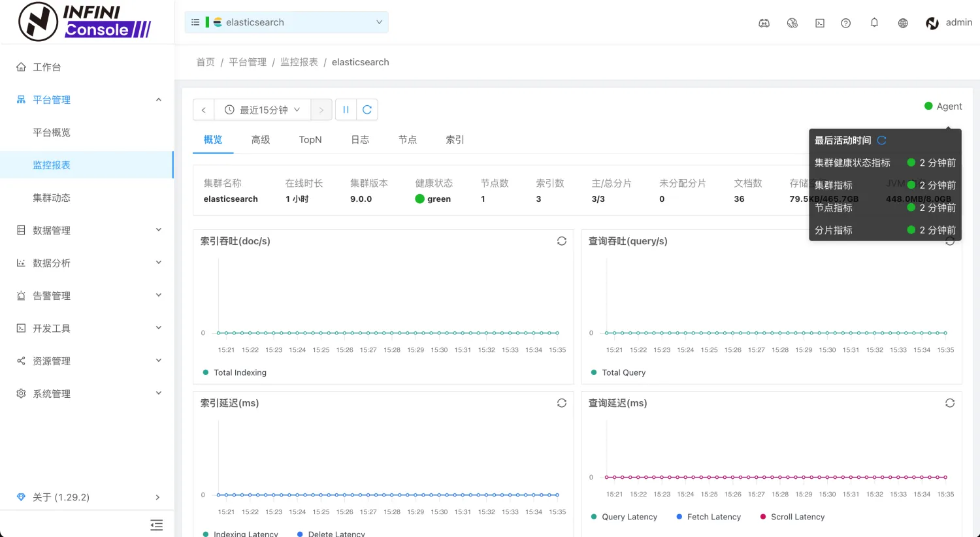980x537 pixels.
Task: Toggle the Delete Latency legend series
Action: pyautogui.click(x=331, y=534)
